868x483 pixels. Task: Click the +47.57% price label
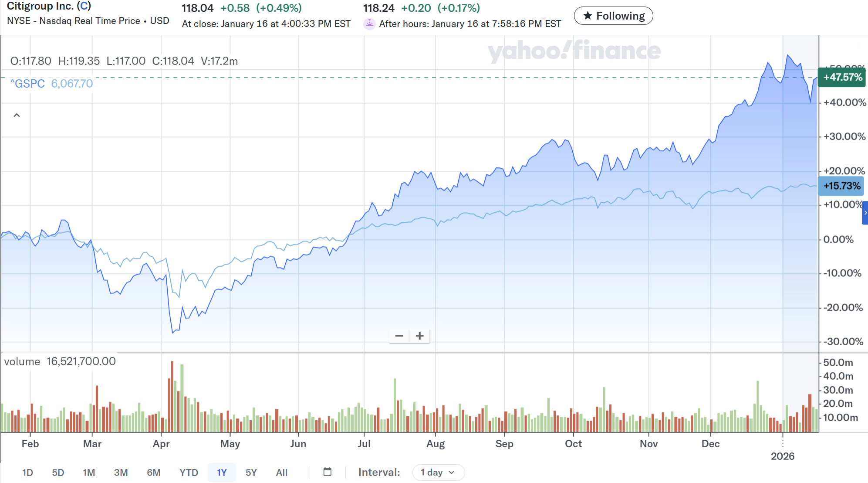[842, 78]
